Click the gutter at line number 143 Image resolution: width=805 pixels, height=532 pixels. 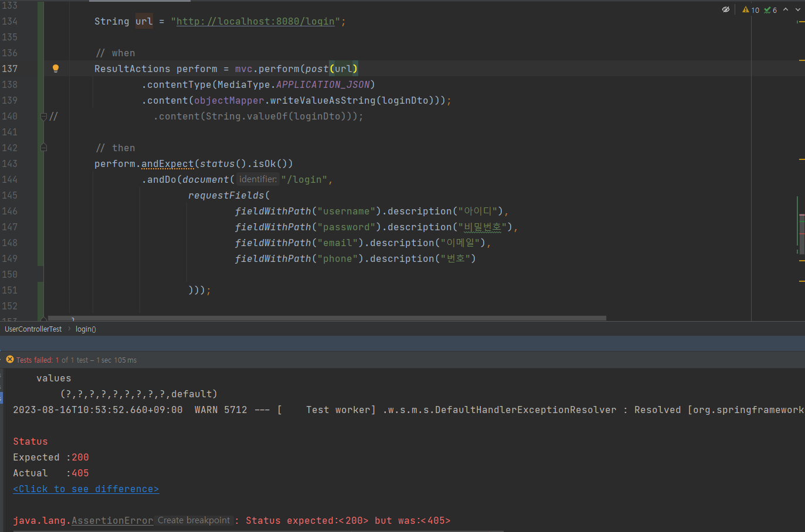click(x=10, y=163)
